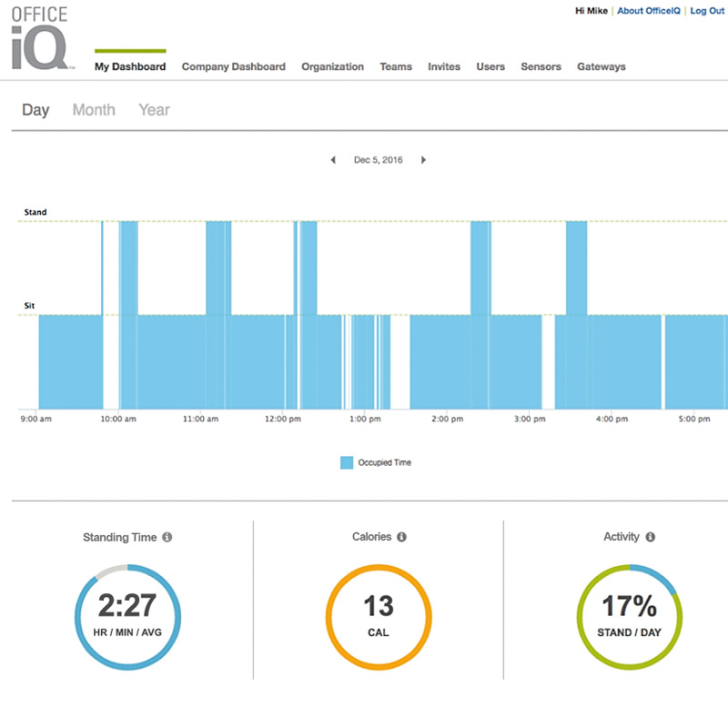Image resolution: width=728 pixels, height=728 pixels.
Task: Click the Sit axis label
Action: coord(29,306)
